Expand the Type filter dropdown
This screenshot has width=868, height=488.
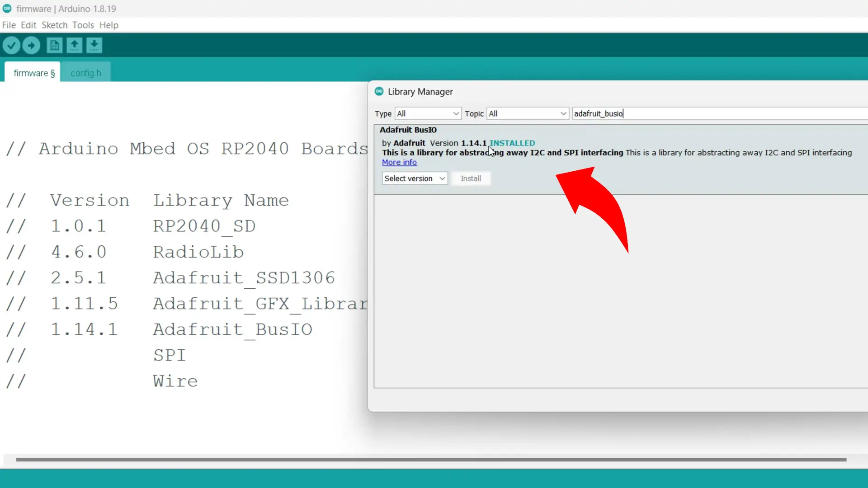[428, 113]
